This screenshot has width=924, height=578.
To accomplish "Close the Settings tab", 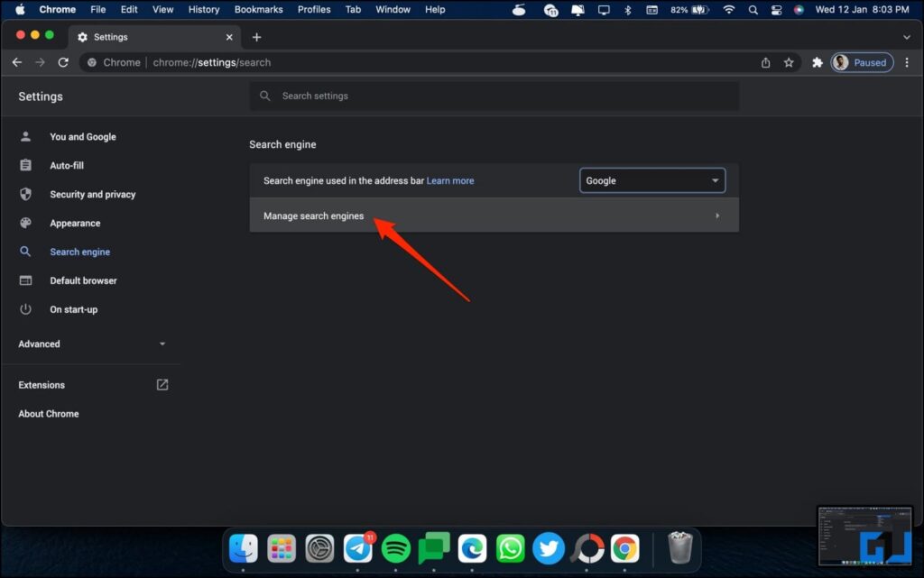I will click(229, 37).
